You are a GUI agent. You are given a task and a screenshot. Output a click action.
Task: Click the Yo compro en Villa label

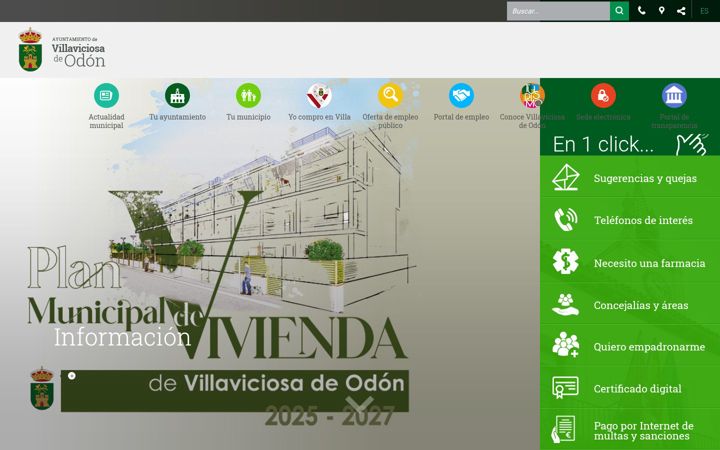pos(319,117)
